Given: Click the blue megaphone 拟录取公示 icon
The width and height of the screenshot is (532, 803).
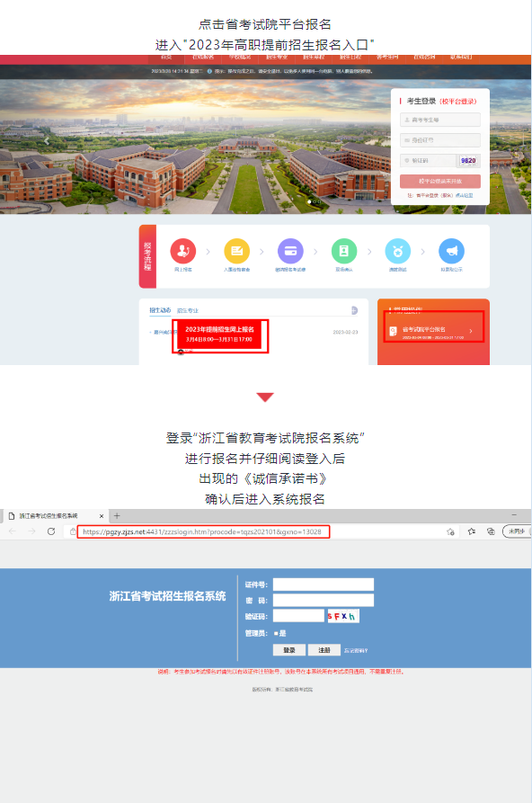Looking at the screenshot, I should (x=452, y=251).
